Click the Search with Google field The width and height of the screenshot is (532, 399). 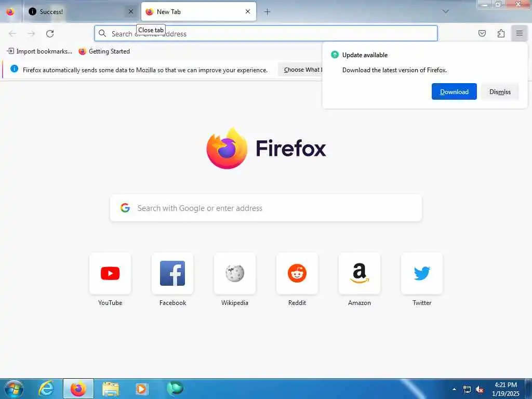[266, 208]
